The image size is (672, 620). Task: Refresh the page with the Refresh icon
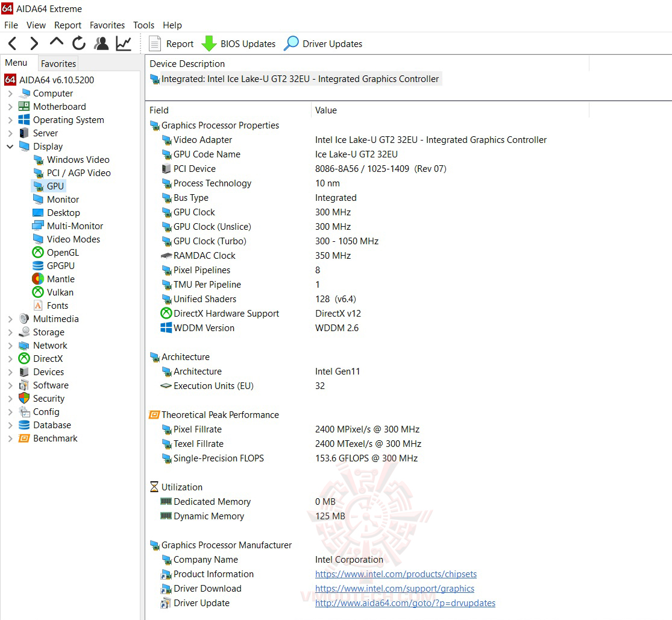click(x=79, y=43)
